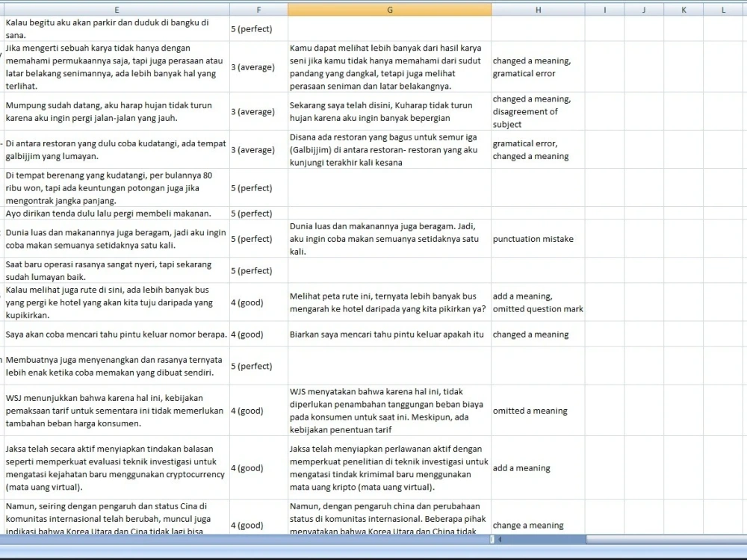Click cell 'Kalau melihat juga rute di sini'
Screen dimensions: 747x560
coord(117,302)
